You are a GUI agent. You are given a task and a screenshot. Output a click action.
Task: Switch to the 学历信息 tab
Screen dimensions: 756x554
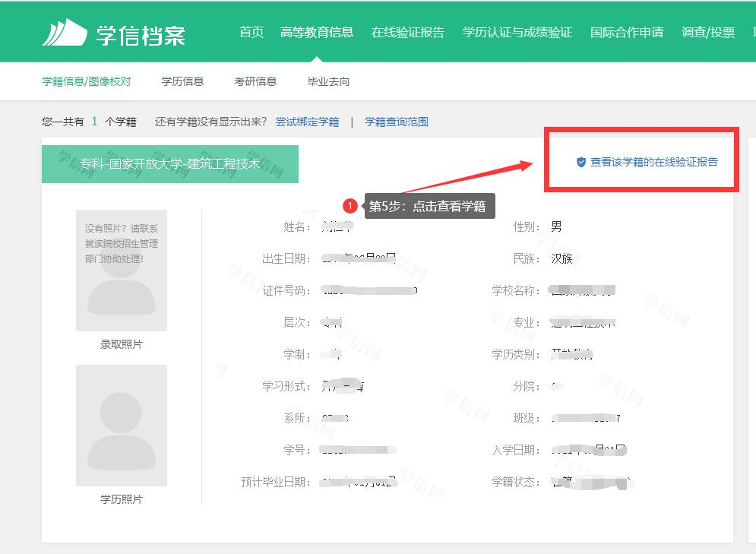(183, 81)
